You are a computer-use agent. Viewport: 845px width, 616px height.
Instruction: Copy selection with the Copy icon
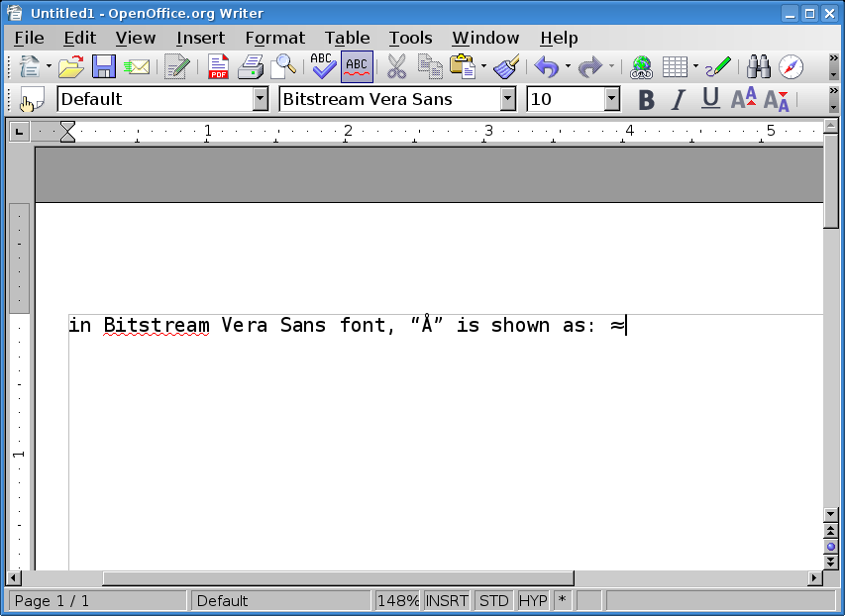click(x=430, y=66)
